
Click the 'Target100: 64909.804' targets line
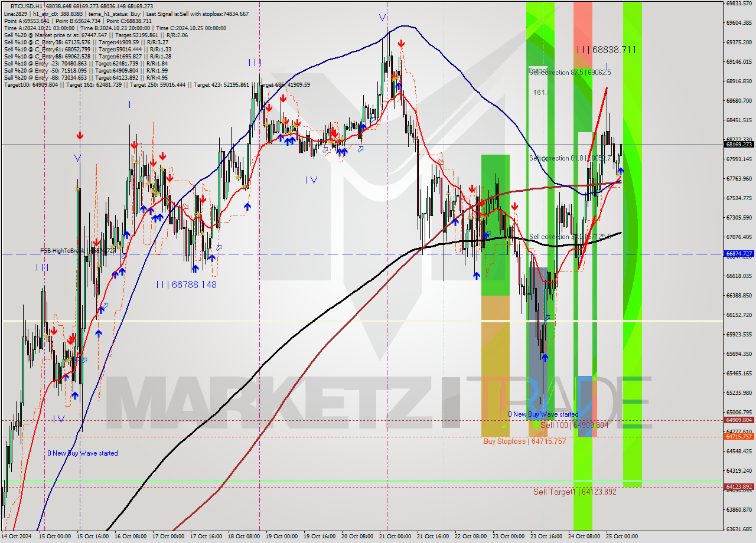tap(157, 84)
